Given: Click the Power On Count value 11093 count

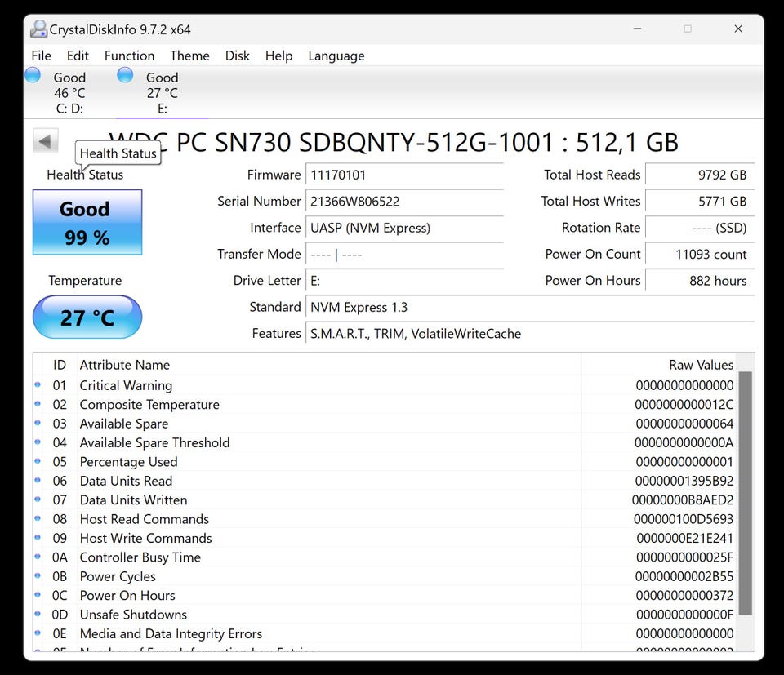Looking at the screenshot, I should pyautogui.click(x=700, y=255).
